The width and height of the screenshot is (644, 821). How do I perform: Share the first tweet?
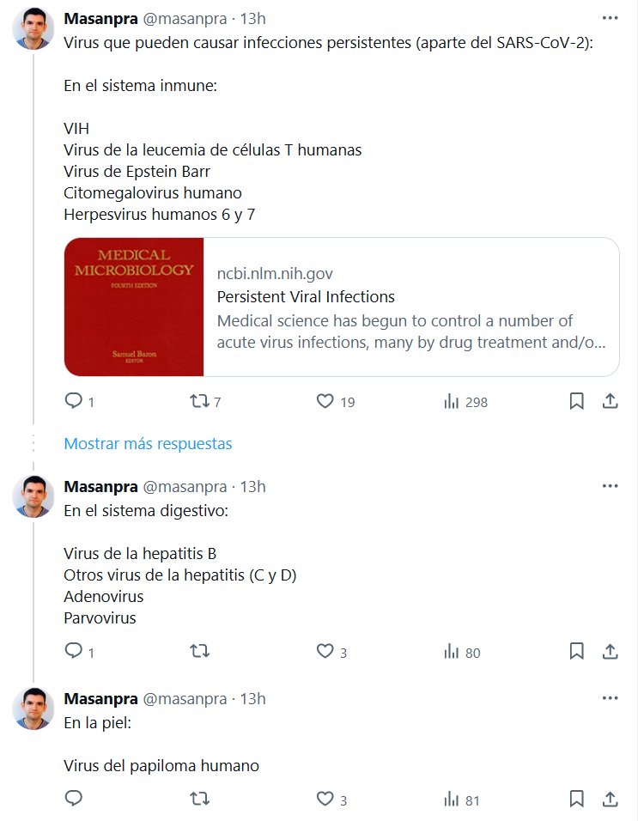click(x=610, y=401)
